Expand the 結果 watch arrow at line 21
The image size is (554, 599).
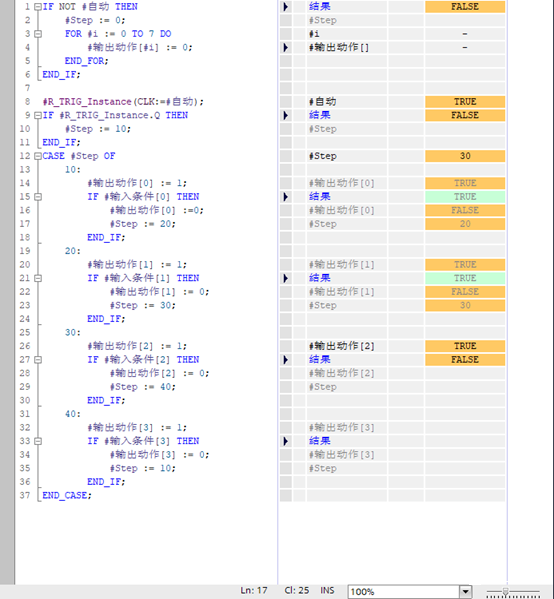285,278
